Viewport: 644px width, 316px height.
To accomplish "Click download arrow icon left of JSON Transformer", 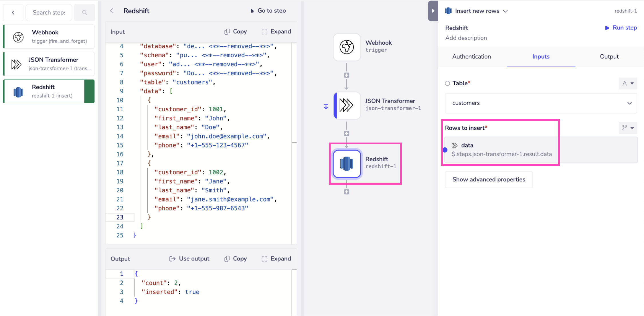I will click(x=326, y=106).
